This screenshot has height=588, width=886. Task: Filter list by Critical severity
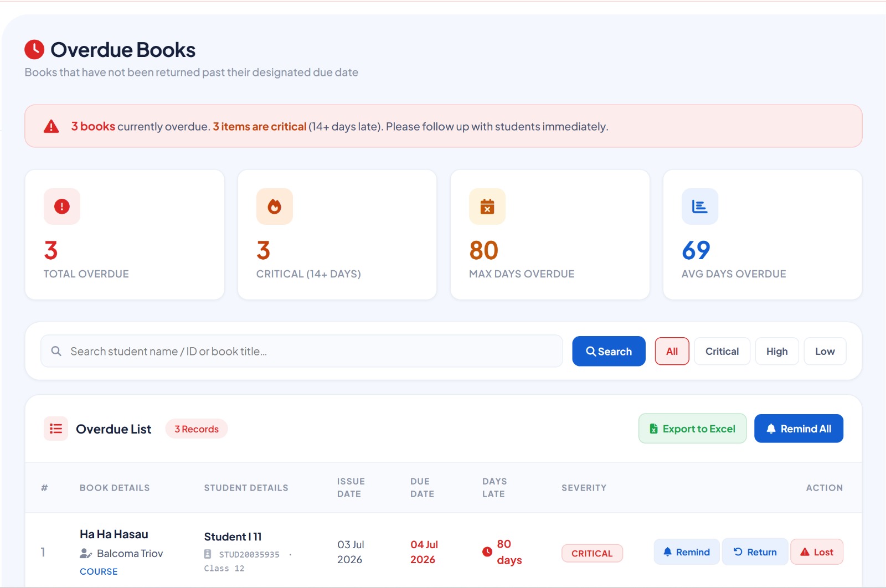coord(722,351)
